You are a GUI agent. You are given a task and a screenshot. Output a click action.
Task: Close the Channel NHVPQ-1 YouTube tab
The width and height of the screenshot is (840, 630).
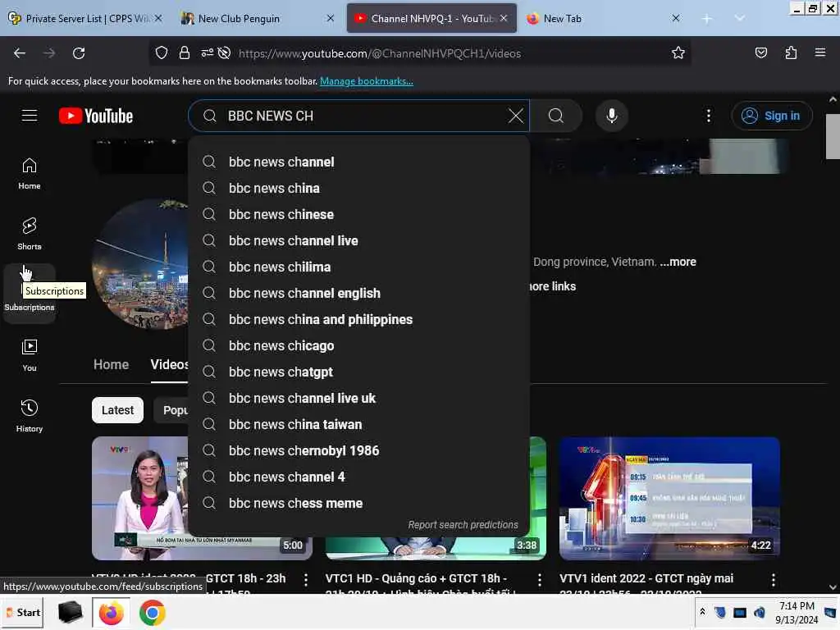tap(504, 18)
